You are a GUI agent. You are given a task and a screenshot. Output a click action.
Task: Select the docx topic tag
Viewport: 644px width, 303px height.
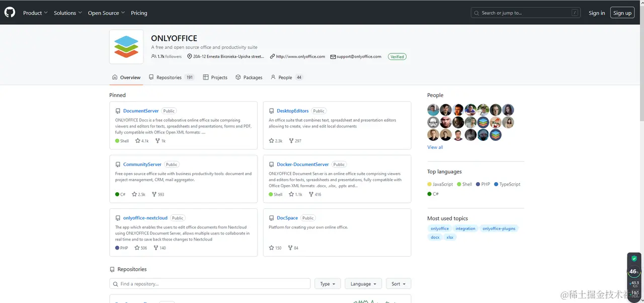(435, 237)
